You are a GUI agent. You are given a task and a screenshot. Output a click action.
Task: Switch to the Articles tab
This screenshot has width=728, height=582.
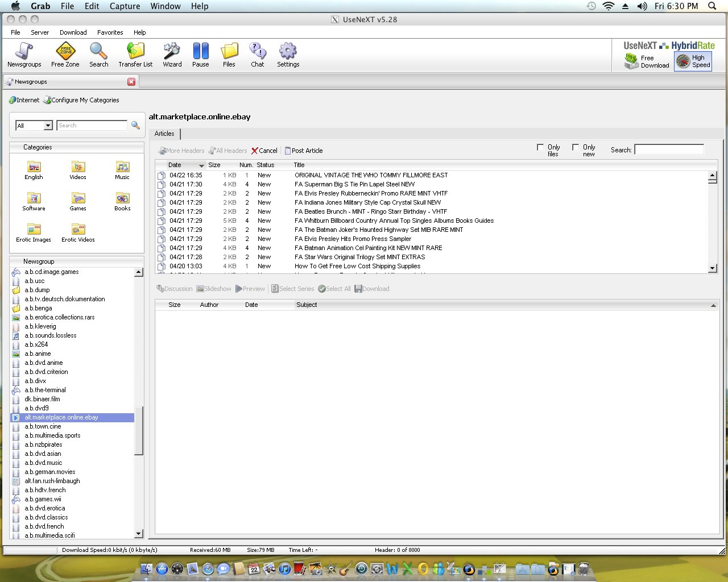pyautogui.click(x=164, y=134)
